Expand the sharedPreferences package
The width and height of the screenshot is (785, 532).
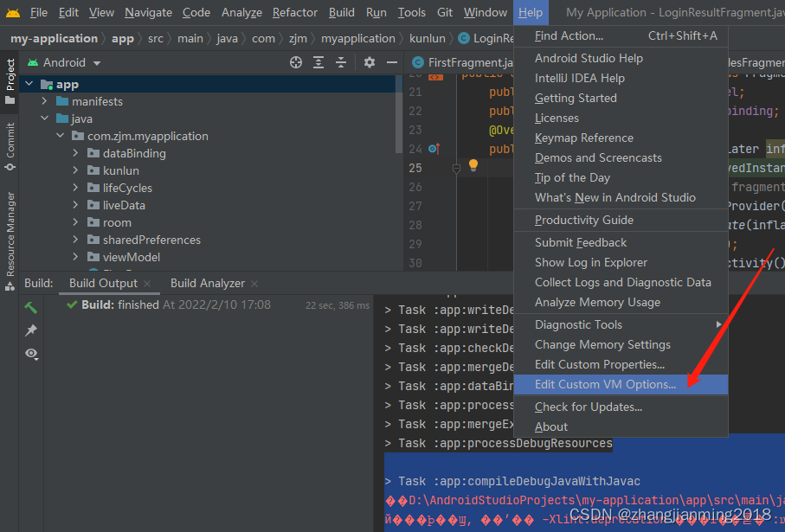75,240
